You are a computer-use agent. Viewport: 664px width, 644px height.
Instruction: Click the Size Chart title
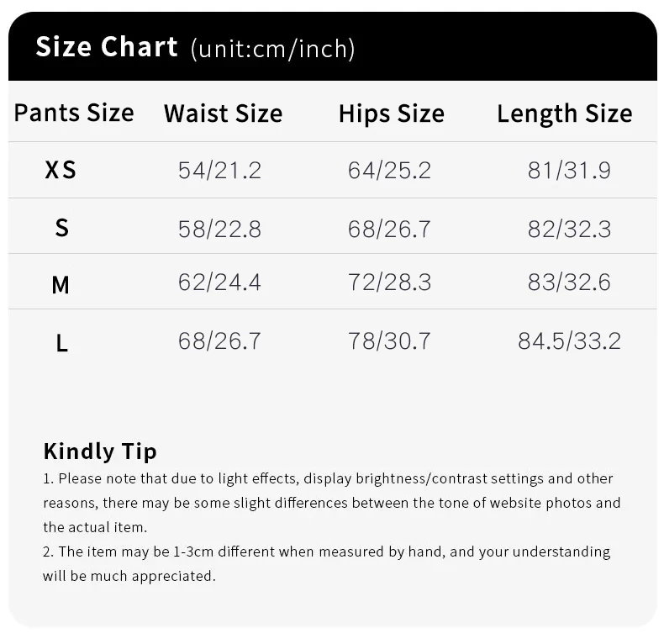click(107, 47)
